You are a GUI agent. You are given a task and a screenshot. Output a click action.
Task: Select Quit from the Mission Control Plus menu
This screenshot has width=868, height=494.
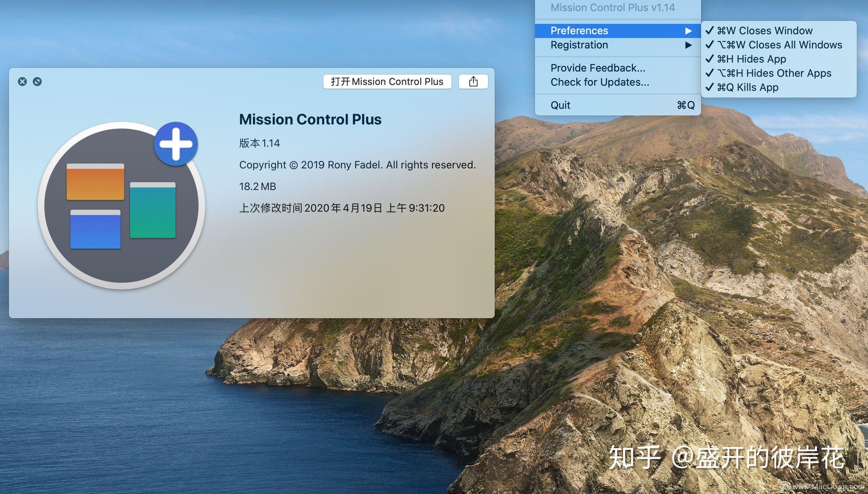(560, 105)
